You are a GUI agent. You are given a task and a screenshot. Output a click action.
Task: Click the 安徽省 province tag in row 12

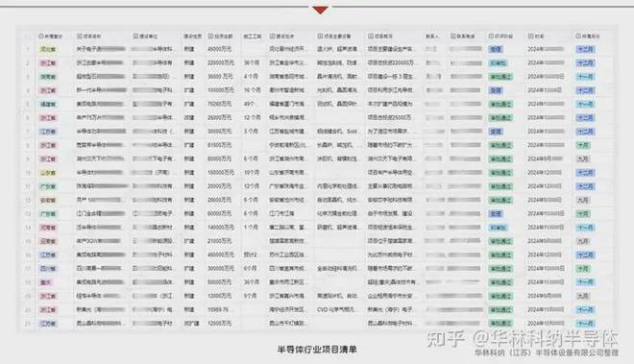click(x=48, y=200)
